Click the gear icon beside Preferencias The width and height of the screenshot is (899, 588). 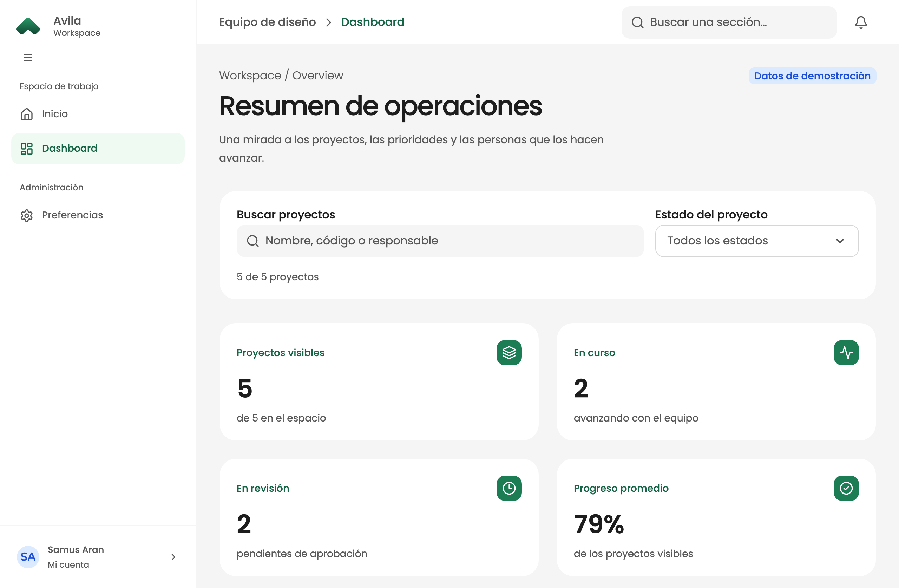click(x=26, y=215)
